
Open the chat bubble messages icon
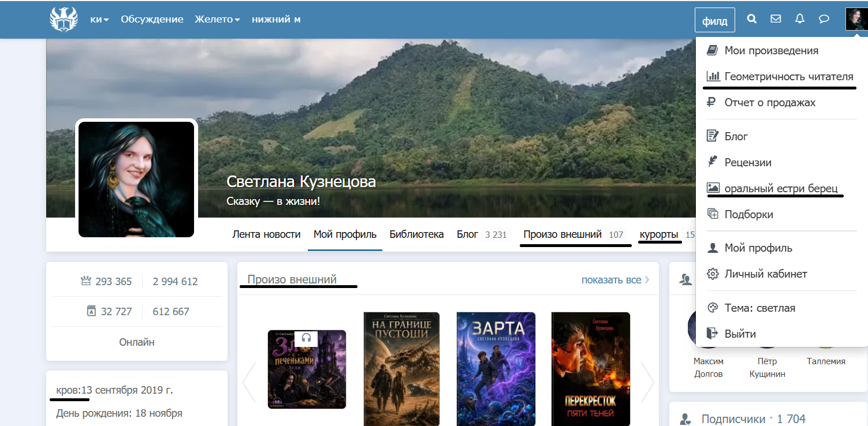point(824,19)
